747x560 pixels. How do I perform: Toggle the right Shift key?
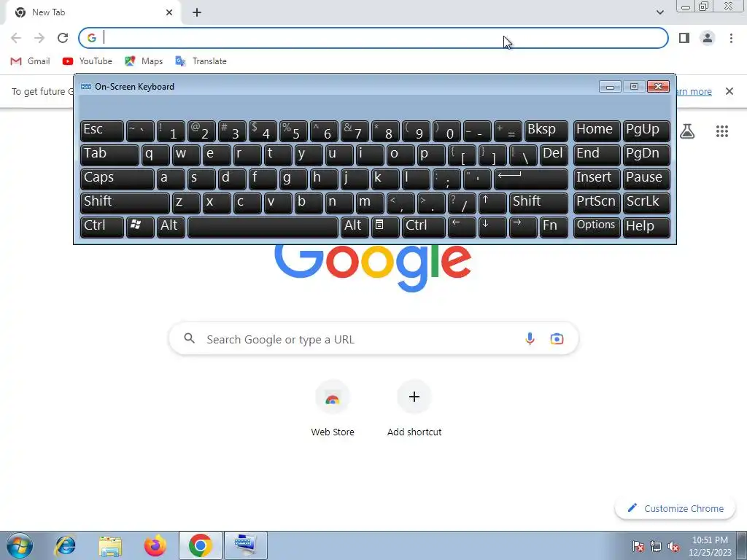(539, 203)
